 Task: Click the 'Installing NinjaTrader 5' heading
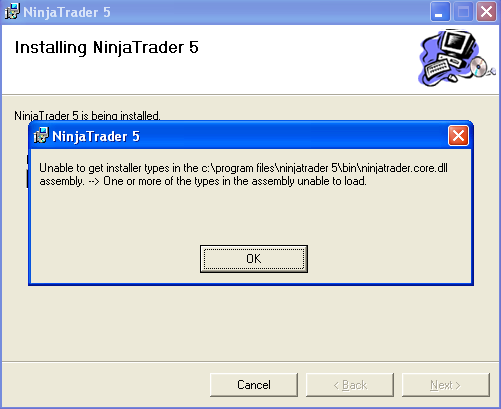pyautogui.click(x=107, y=47)
